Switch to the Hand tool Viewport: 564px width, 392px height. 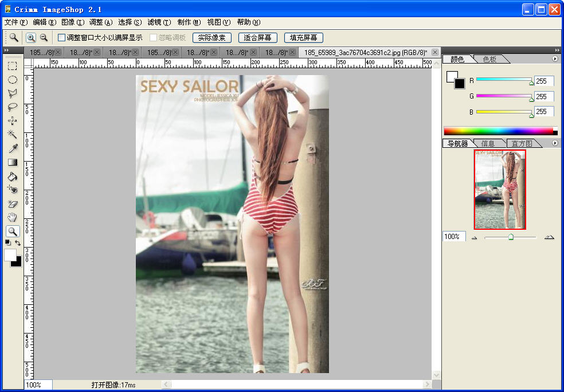tap(12, 217)
